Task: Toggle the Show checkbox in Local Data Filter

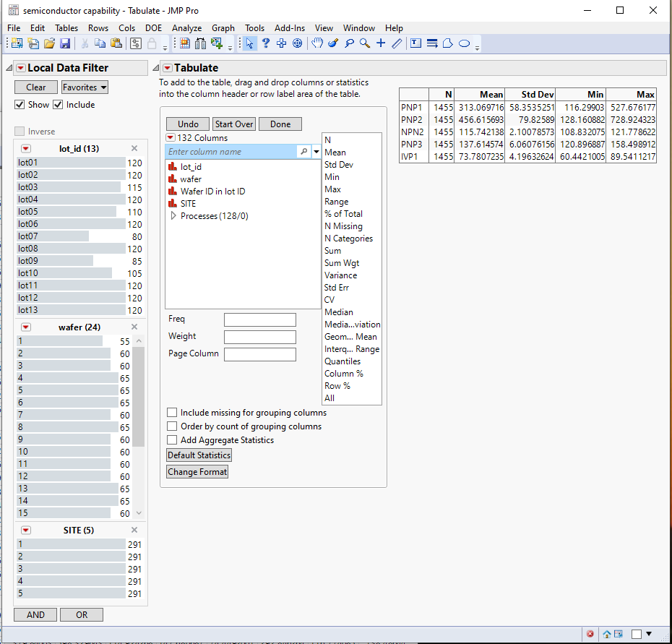Action: coord(18,104)
